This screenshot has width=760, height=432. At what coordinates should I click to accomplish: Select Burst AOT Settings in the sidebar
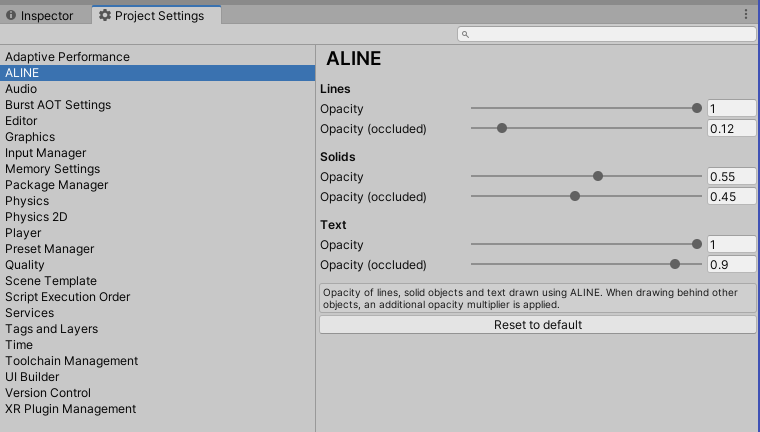point(58,105)
